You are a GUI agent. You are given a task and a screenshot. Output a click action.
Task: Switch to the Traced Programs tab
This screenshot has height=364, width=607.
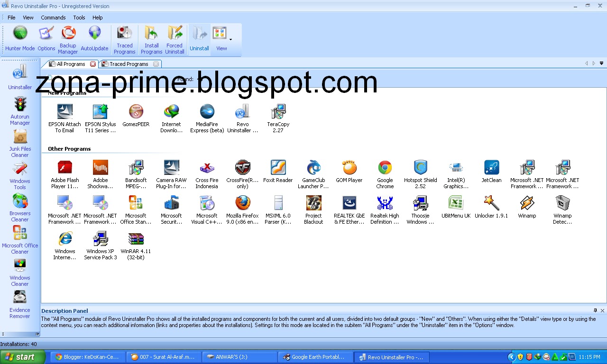(129, 64)
